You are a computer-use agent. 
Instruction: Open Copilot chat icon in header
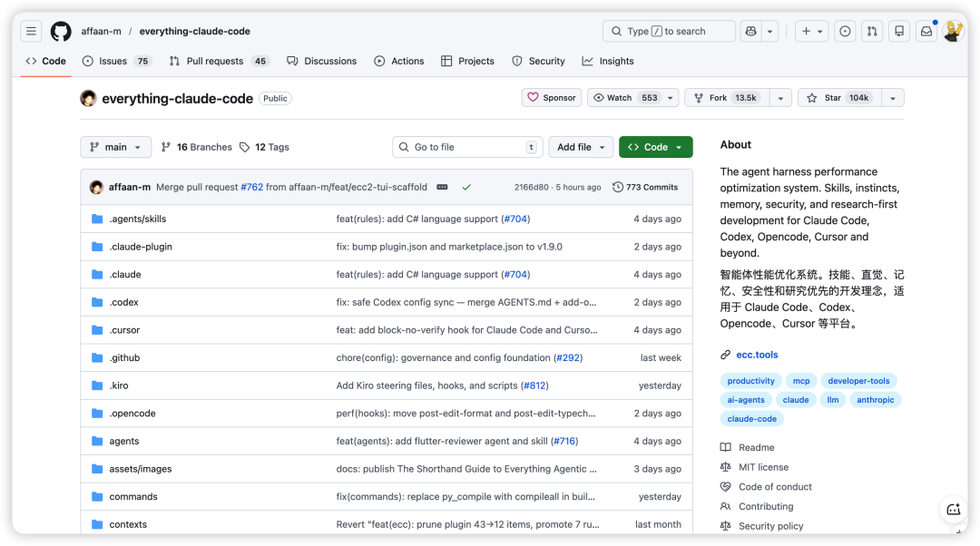tap(750, 31)
